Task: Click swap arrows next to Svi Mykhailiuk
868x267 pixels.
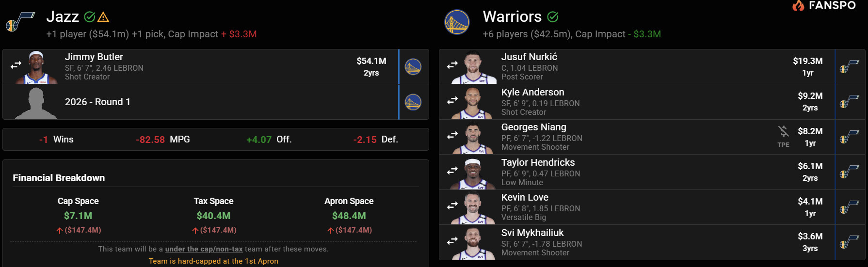Action: pos(452,241)
